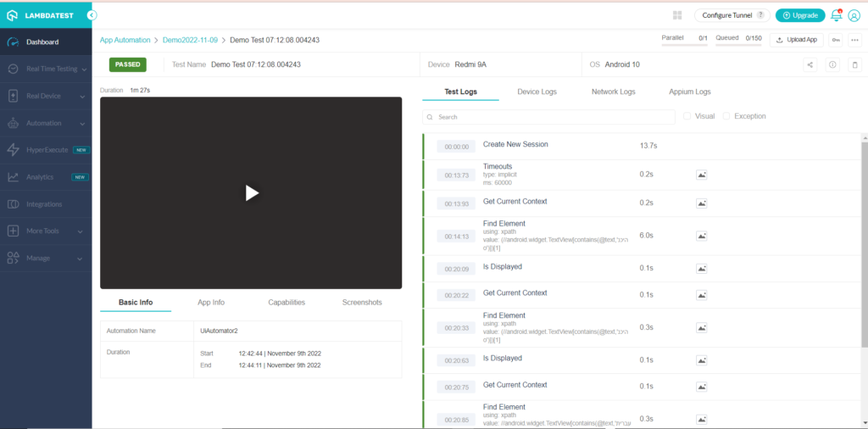
Task: Click Upload App button
Action: (x=797, y=40)
